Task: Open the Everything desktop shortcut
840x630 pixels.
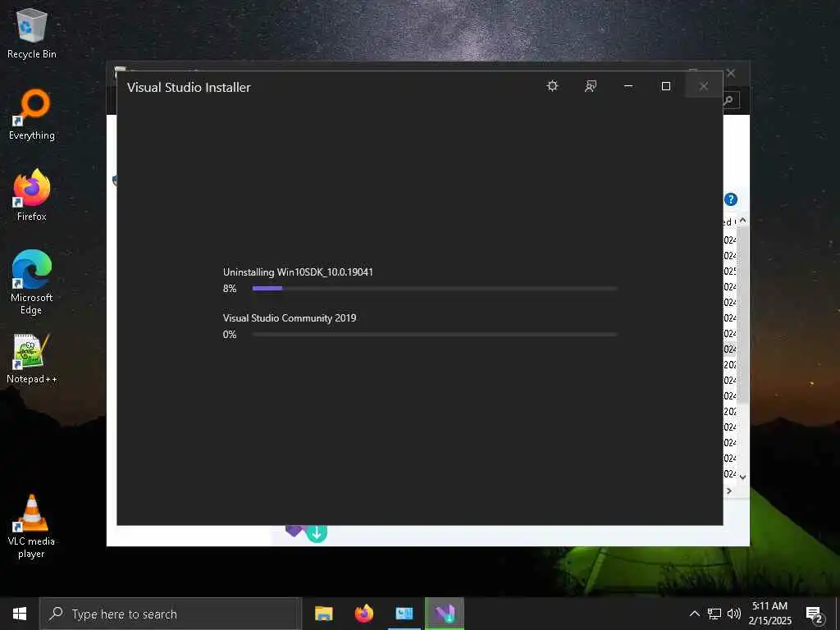Action: [32, 115]
